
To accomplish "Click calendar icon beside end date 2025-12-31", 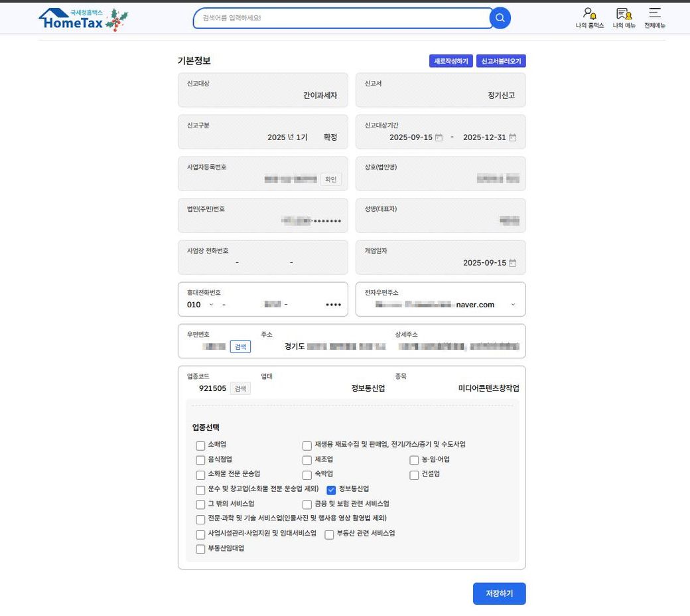I will [x=512, y=137].
